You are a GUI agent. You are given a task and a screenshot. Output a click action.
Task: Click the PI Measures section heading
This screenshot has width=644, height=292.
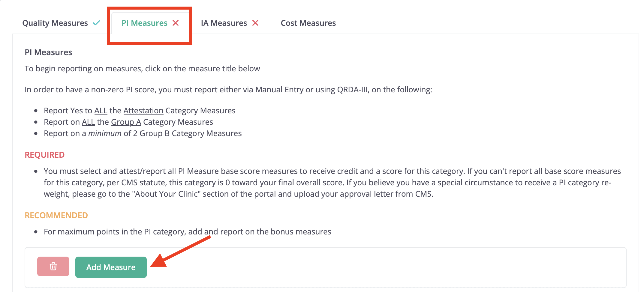48,52
